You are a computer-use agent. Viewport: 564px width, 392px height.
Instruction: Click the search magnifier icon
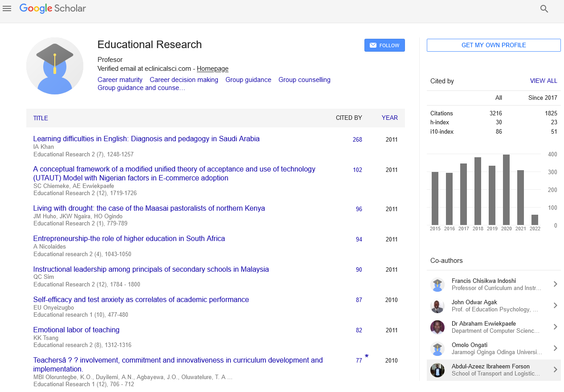pyautogui.click(x=544, y=9)
